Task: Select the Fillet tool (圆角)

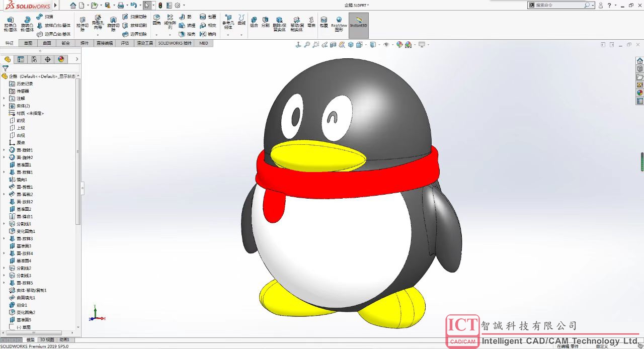Action: click(x=156, y=19)
